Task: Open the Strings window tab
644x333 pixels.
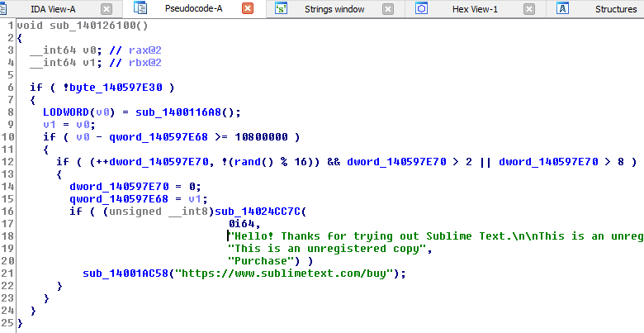Action: (x=334, y=9)
